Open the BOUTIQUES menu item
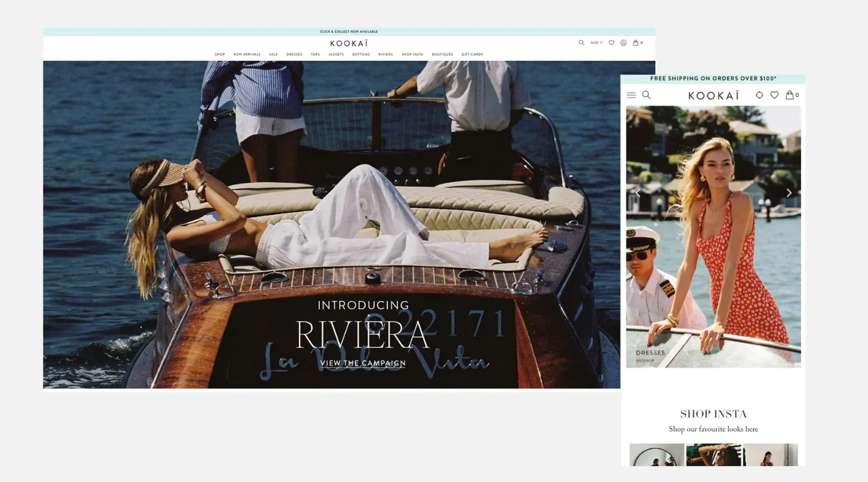The width and height of the screenshot is (868, 482). click(442, 54)
